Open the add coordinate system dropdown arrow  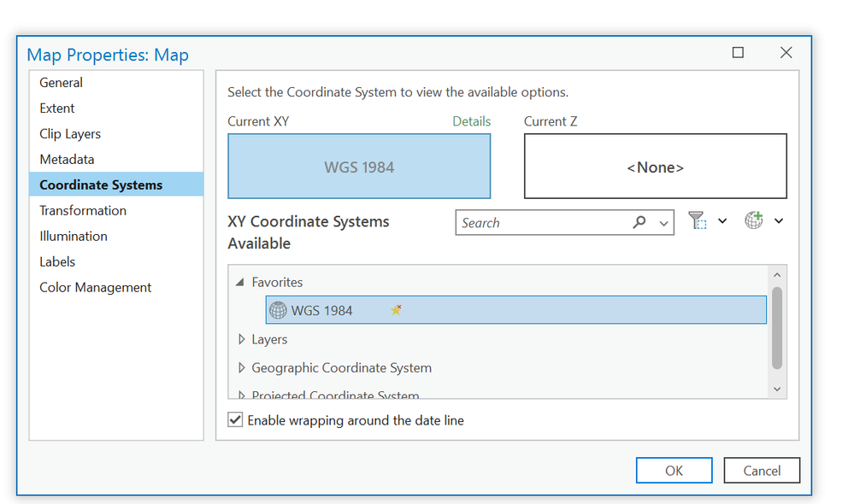click(x=779, y=221)
